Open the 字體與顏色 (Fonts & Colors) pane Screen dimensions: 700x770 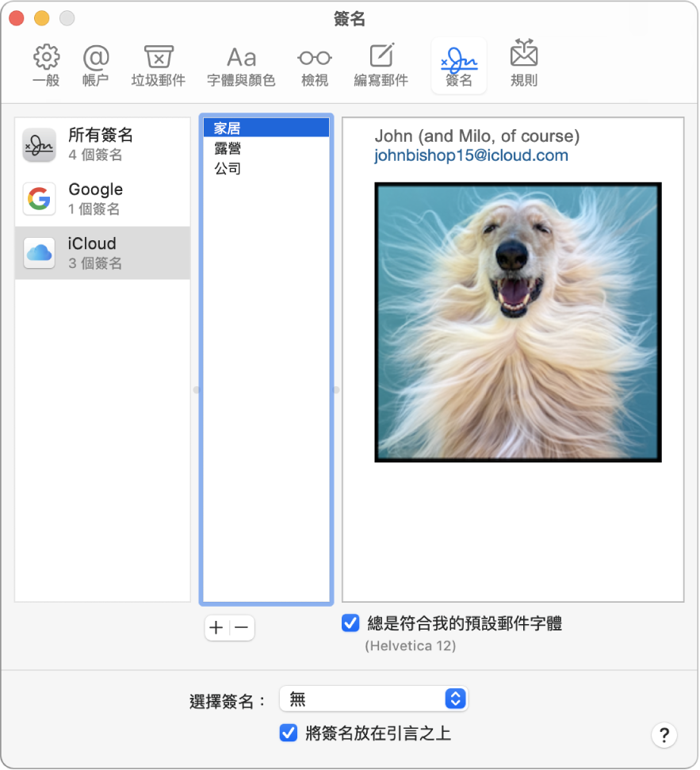[x=241, y=66]
